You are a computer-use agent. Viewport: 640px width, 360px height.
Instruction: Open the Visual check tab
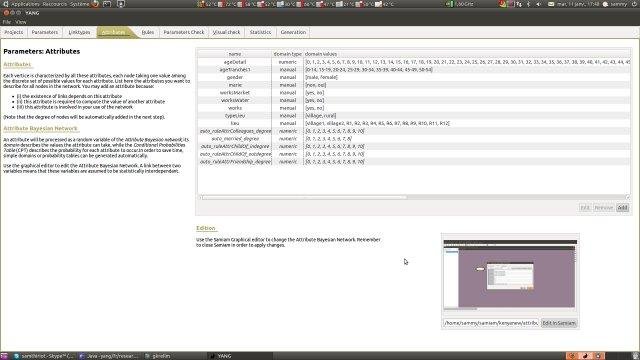pyautogui.click(x=227, y=32)
